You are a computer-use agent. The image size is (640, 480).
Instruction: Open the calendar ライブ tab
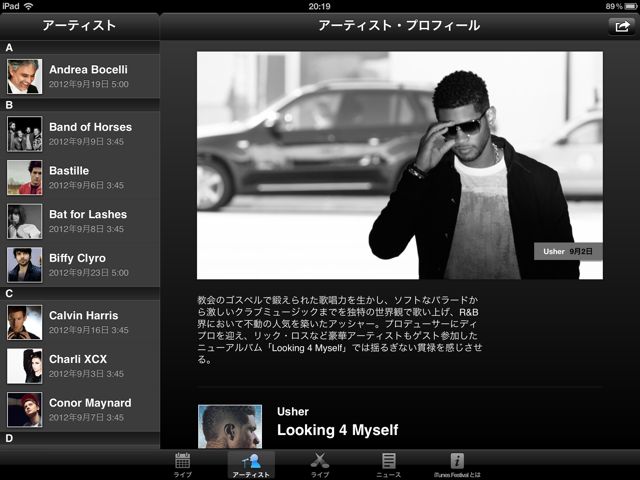coord(182,464)
